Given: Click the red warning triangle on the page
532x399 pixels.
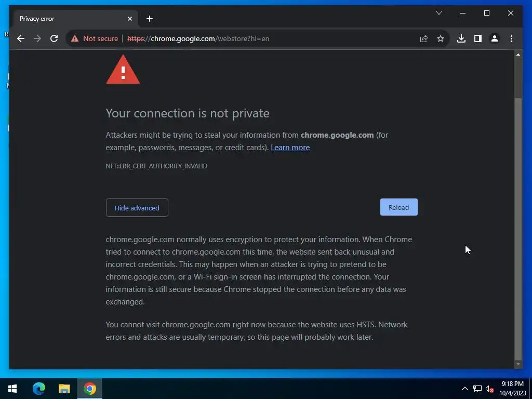Looking at the screenshot, I should point(123,70).
